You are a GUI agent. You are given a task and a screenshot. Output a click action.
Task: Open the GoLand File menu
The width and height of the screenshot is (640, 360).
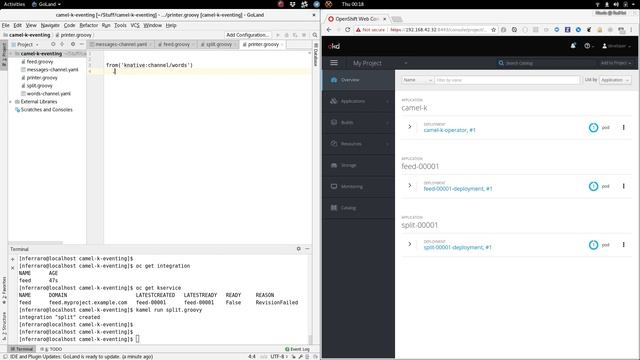[x=6, y=25]
